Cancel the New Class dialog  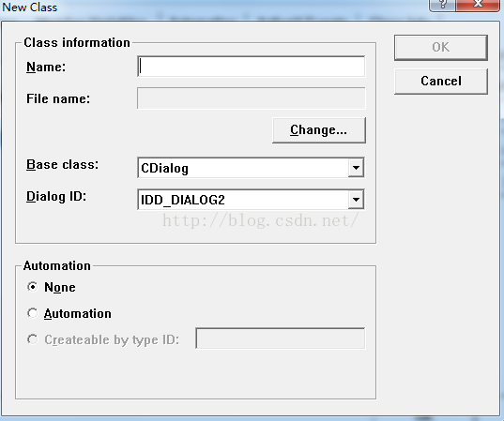click(x=441, y=82)
